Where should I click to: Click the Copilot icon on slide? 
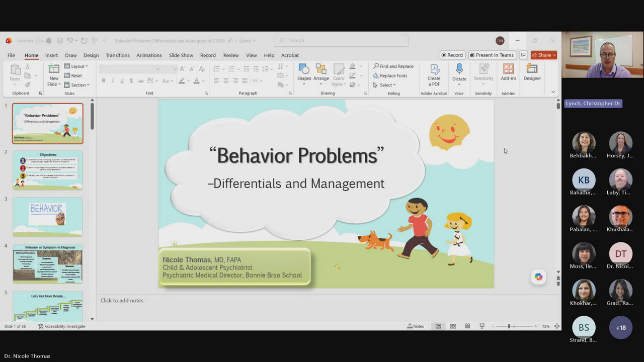(538, 277)
